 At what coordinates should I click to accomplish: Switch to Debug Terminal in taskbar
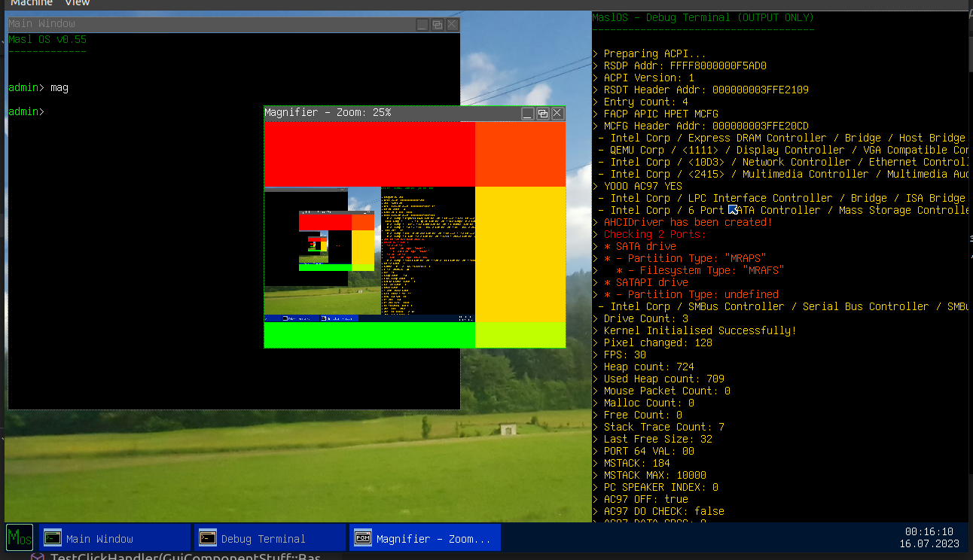[x=270, y=537]
